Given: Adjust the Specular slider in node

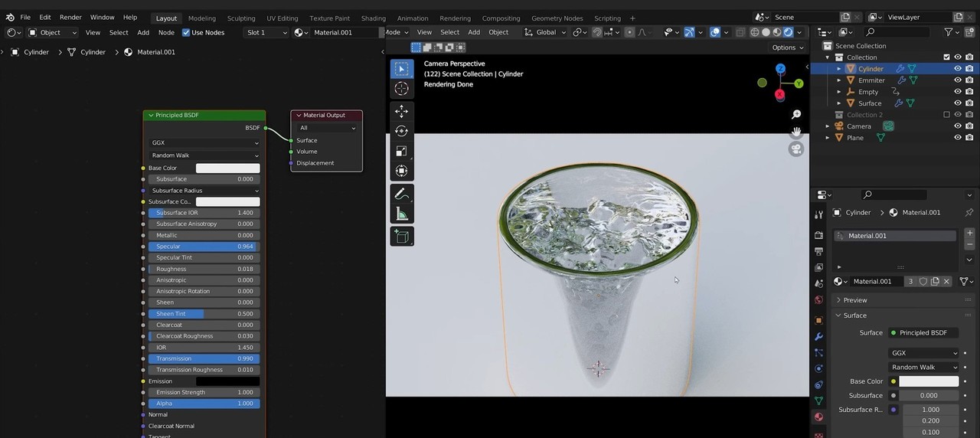Looking at the screenshot, I should [x=204, y=247].
